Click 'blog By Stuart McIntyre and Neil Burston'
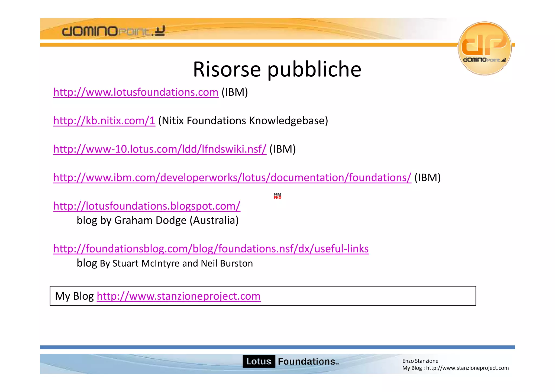This screenshot has height=392, width=555. (x=165, y=263)
